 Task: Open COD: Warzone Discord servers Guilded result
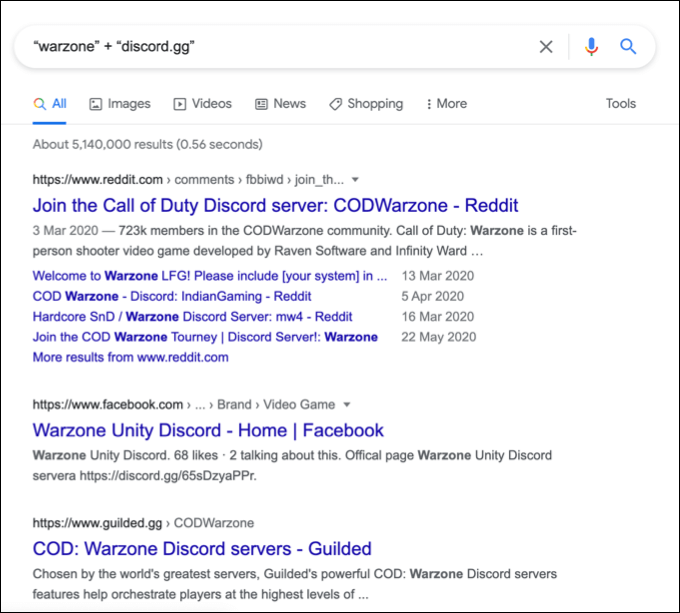point(202,549)
